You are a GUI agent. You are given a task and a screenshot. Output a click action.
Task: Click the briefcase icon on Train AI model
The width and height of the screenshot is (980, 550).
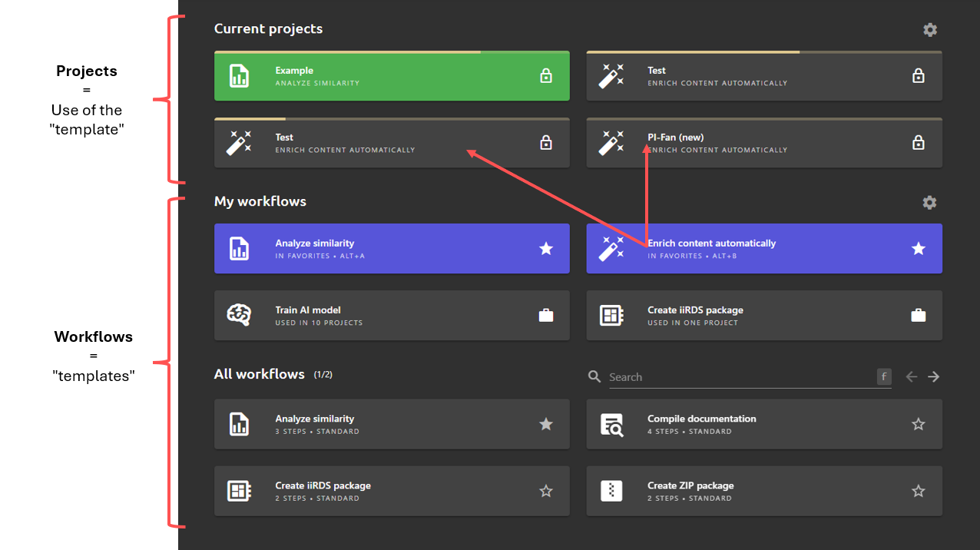546,316
